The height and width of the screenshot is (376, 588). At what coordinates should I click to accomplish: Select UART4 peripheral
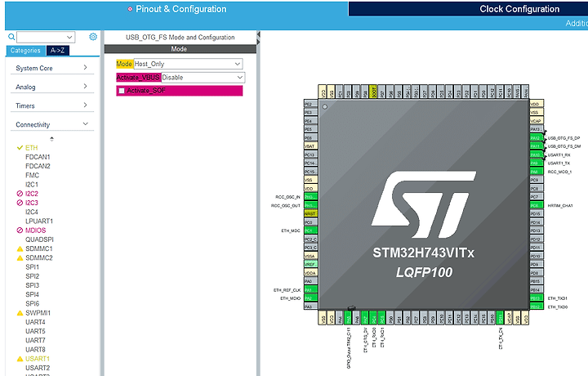pos(35,322)
